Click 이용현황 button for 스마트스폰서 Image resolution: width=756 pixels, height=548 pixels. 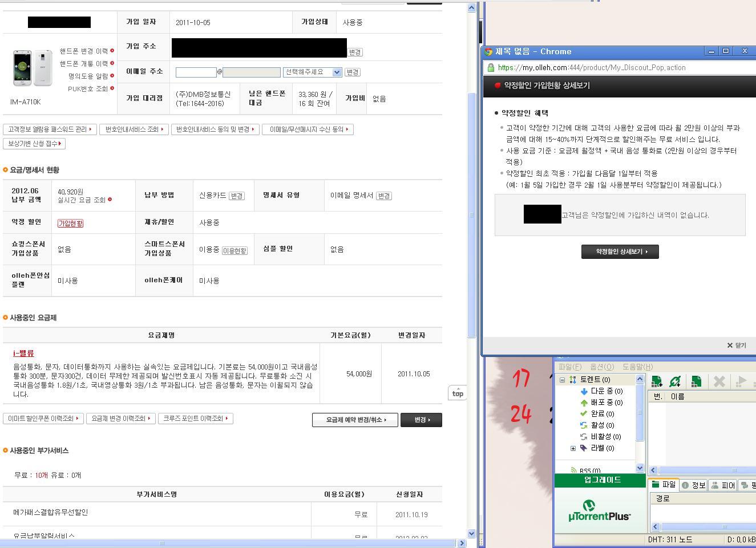coord(235,250)
